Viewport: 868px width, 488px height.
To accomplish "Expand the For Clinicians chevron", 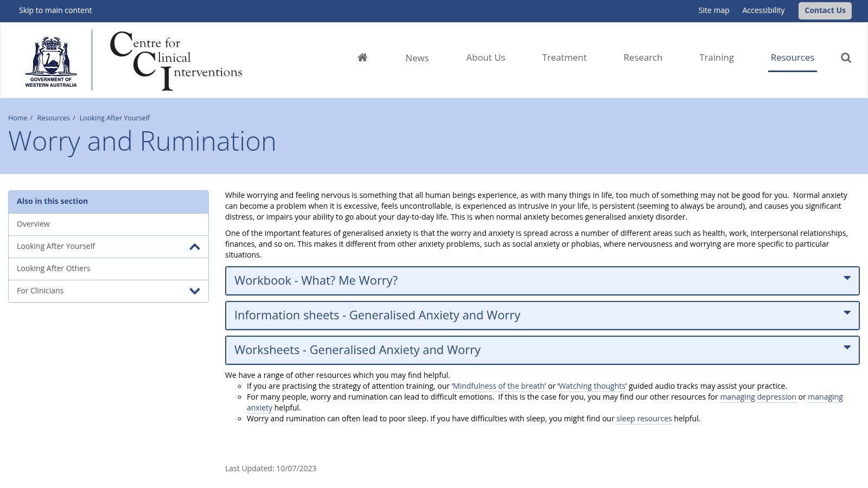I will click(x=195, y=291).
